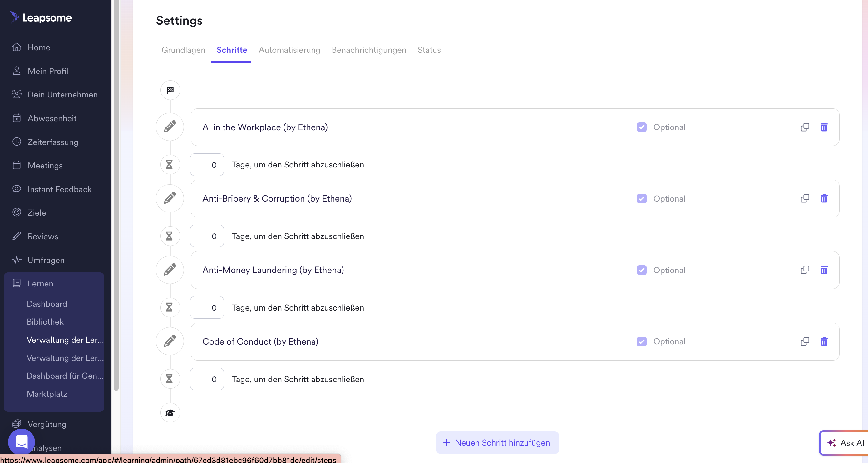Open Marktplatz in the Lernen menu
868x463 pixels.
[x=47, y=394]
